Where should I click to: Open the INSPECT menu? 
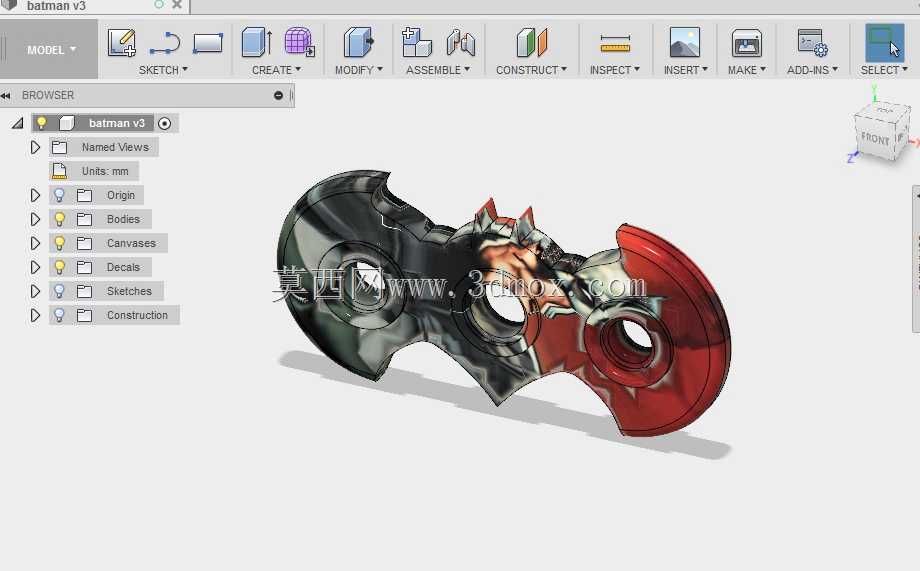click(614, 70)
